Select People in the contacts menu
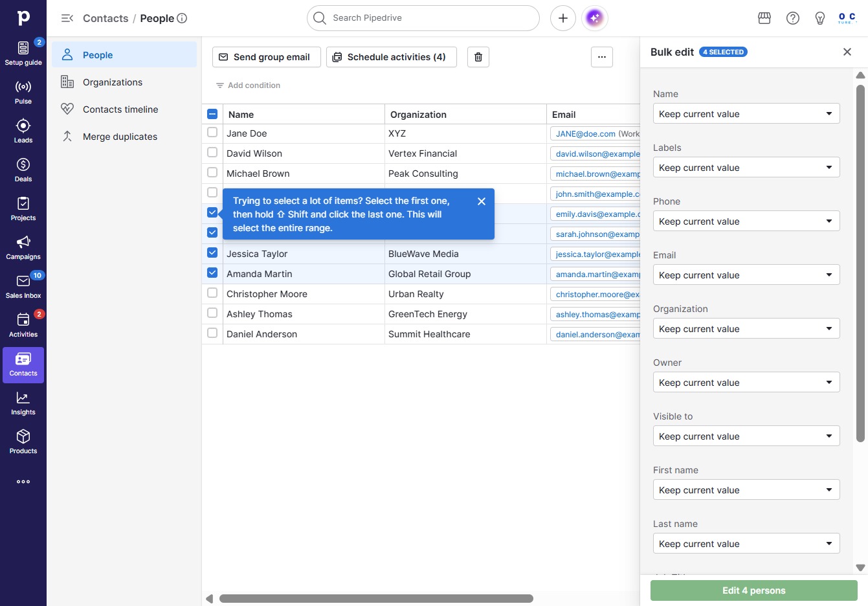Viewport: 868px width, 606px height. (124, 55)
